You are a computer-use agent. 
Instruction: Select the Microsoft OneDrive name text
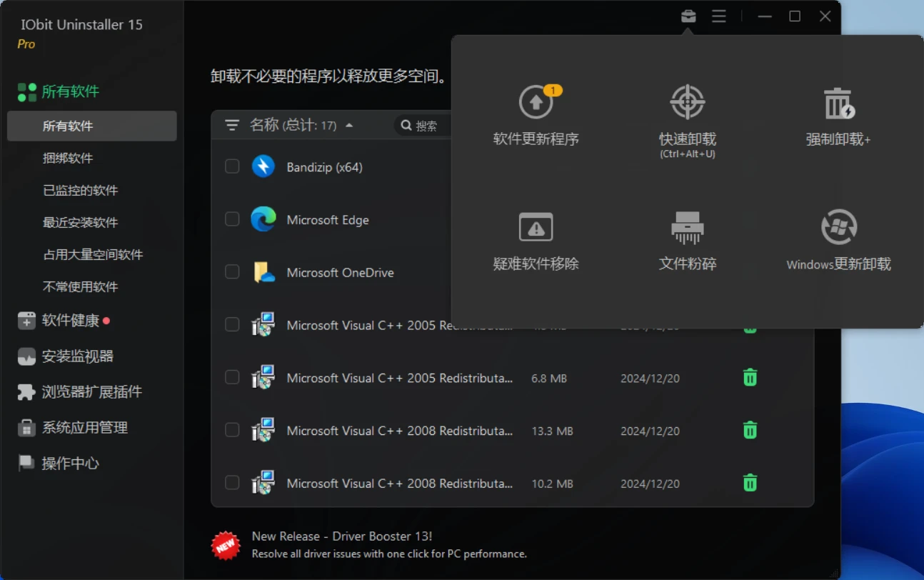click(340, 273)
